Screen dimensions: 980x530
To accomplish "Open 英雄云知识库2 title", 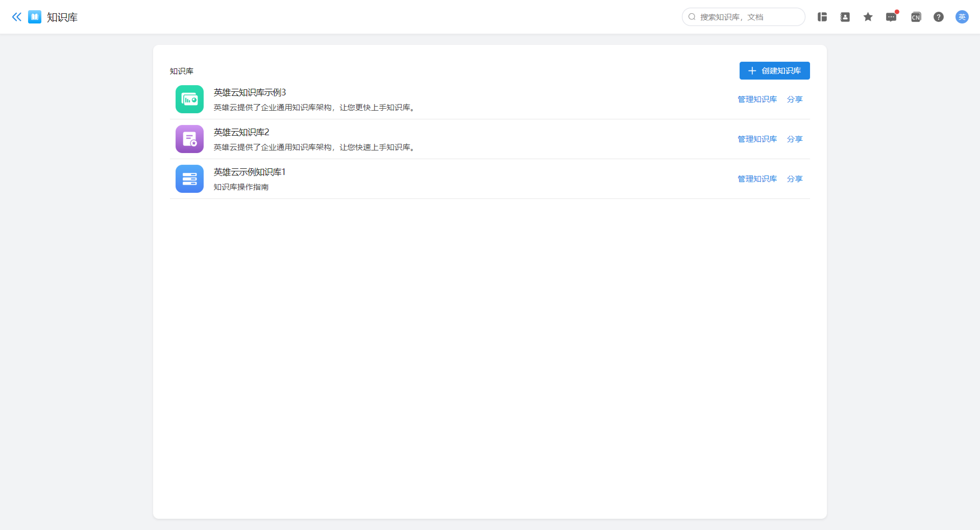I will pyautogui.click(x=241, y=132).
